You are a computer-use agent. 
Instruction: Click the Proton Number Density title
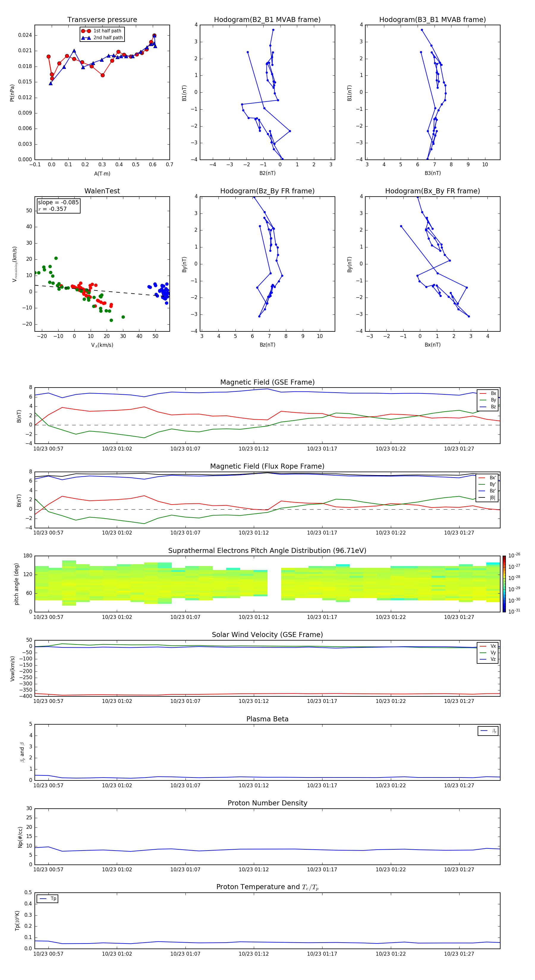[x=267, y=803]
